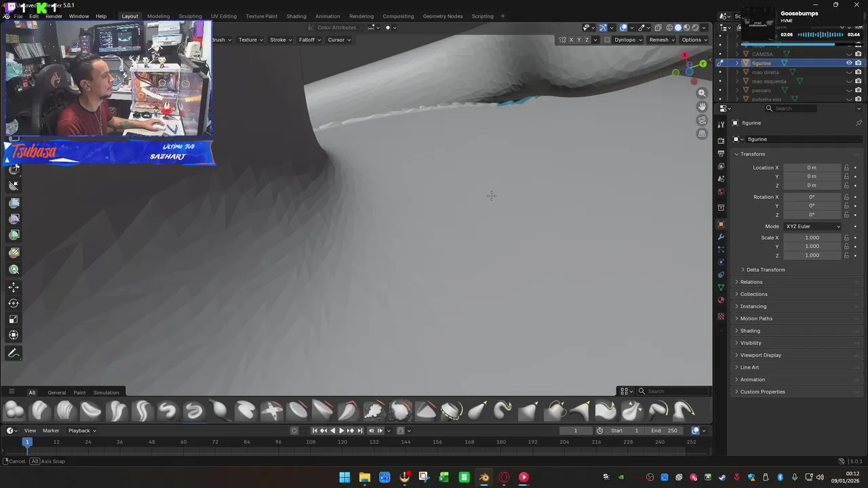Open the Render properties tab icon
This screenshot has height=488, width=868.
point(721,140)
